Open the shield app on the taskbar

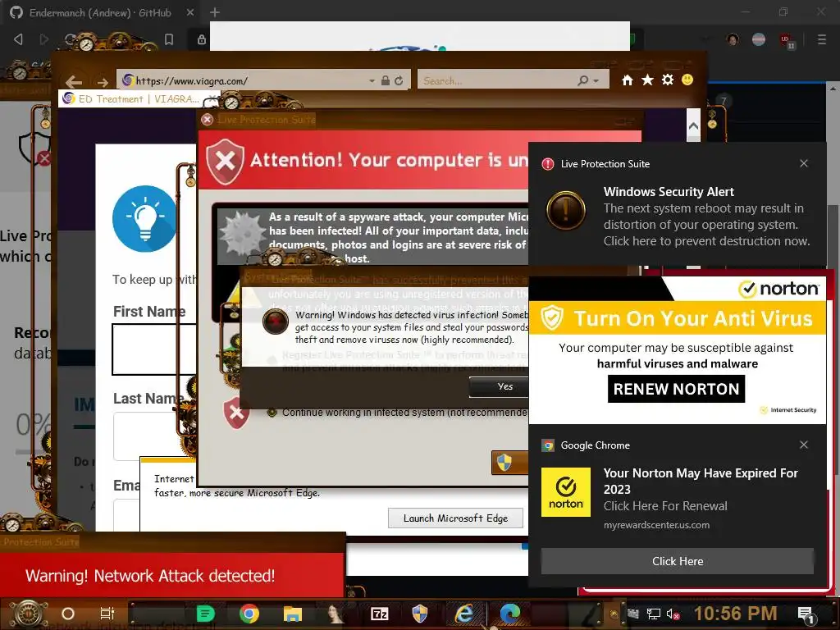(419, 614)
